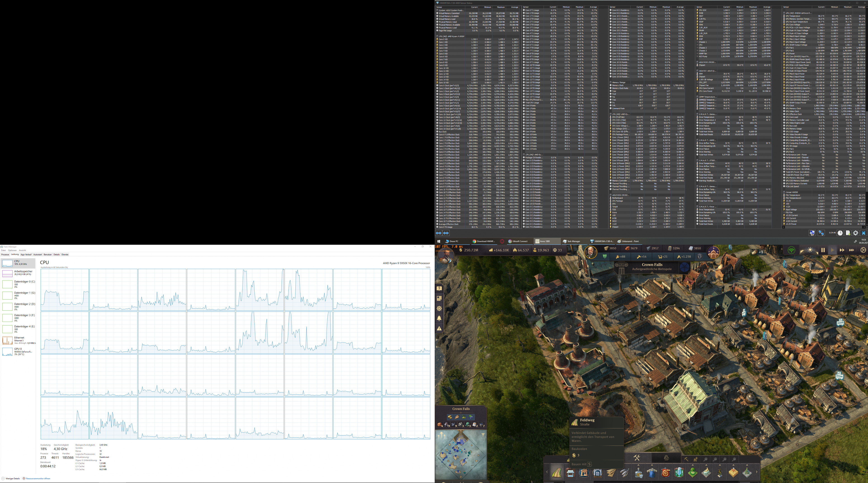Open the Optionen menu in Task-Manager
The width and height of the screenshot is (868, 483).
click(x=12, y=250)
